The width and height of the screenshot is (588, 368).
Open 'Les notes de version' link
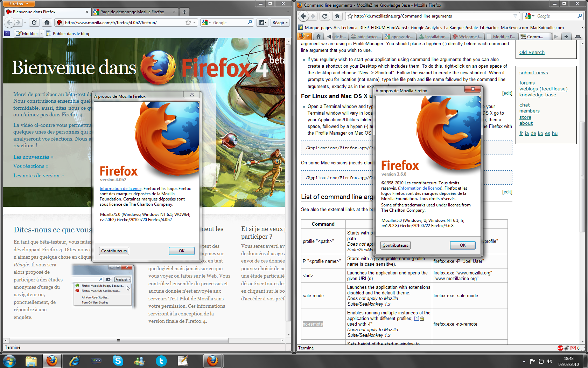coord(38,176)
